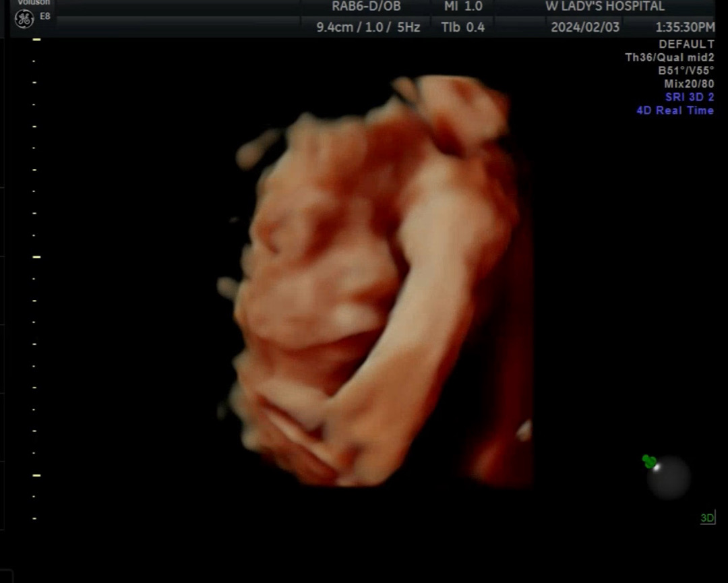Click the gray light direction sphere

[669, 478]
